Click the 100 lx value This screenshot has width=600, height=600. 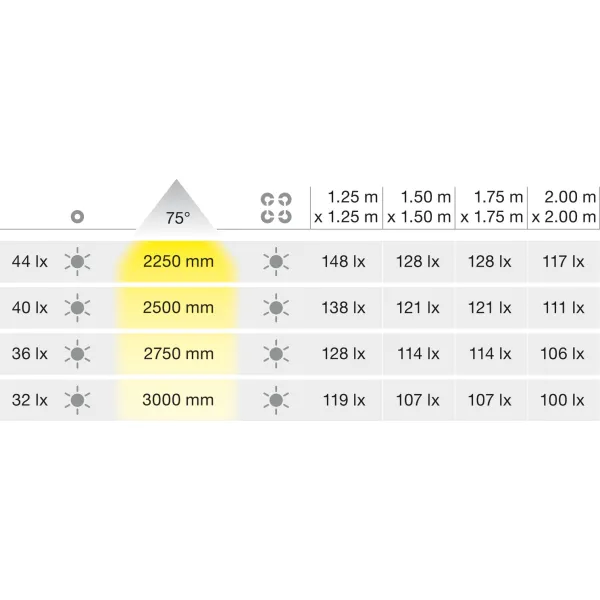(x=562, y=400)
